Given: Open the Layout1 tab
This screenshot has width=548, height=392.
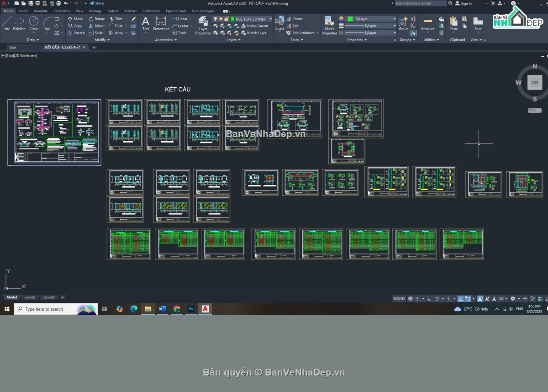Looking at the screenshot, I should click(29, 297).
